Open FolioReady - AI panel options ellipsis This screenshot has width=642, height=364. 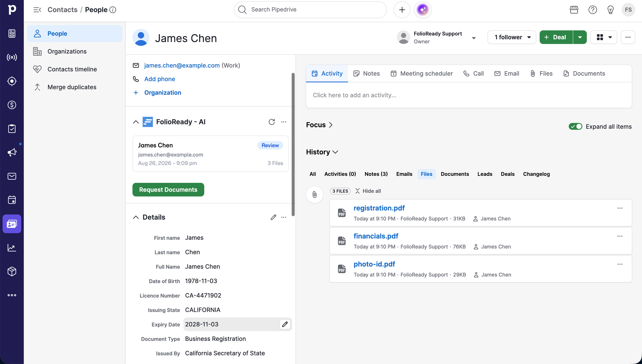pyautogui.click(x=284, y=122)
